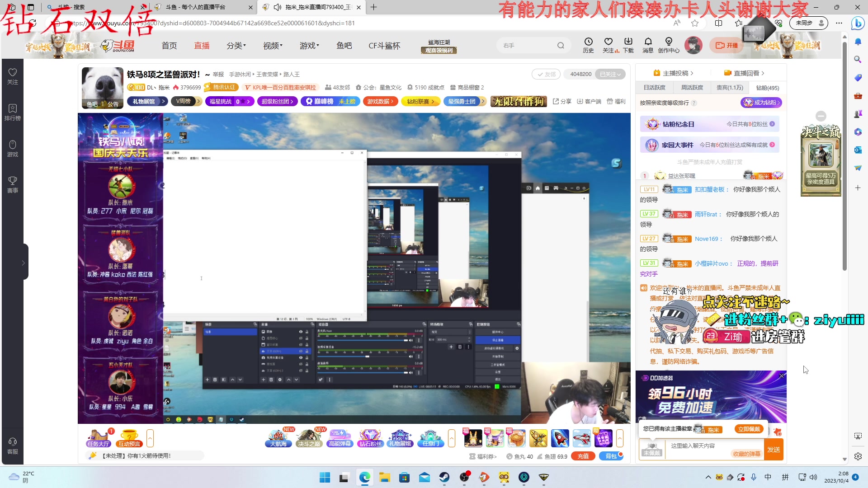Open Steam from the taskbar
868x488 pixels.
[x=444, y=477]
